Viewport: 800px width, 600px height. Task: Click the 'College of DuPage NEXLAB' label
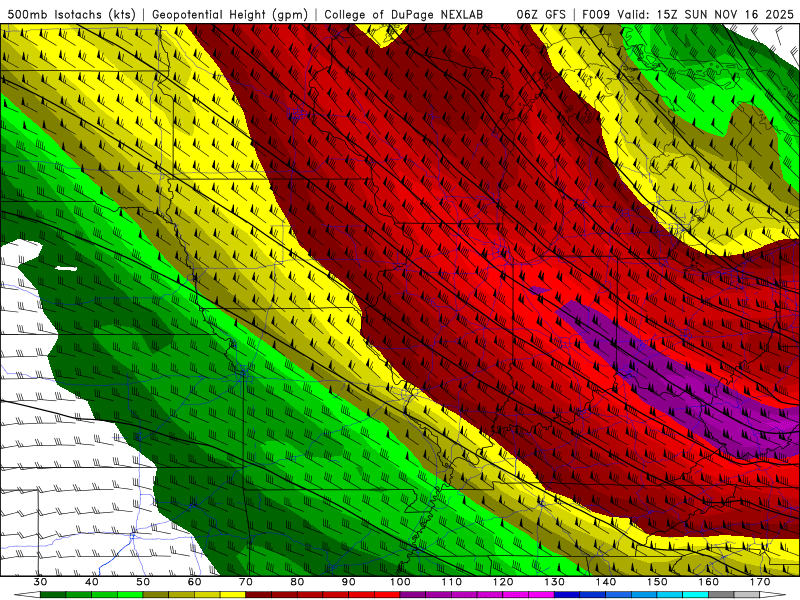403,14
